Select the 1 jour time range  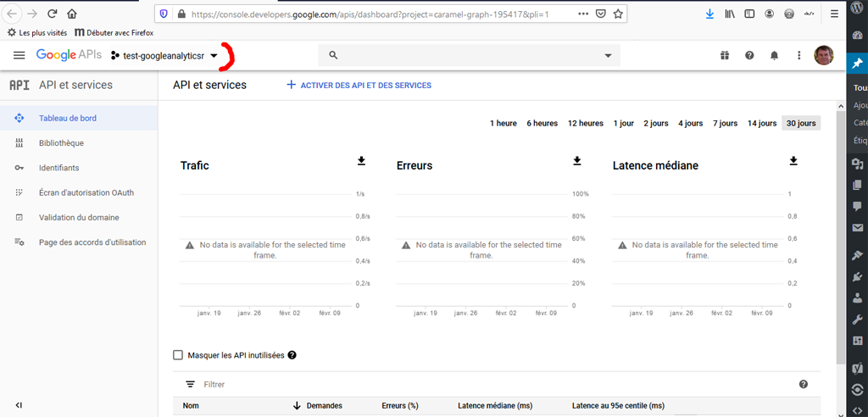click(x=623, y=124)
